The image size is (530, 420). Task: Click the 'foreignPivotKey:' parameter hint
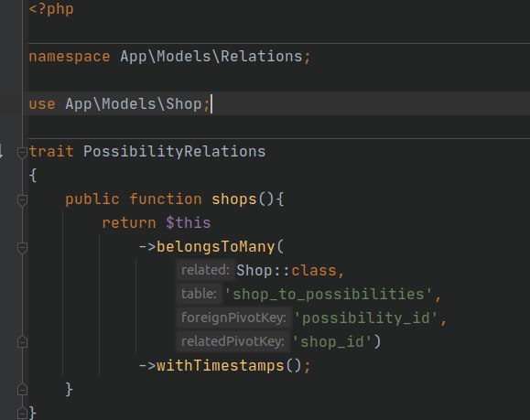tap(233, 318)
